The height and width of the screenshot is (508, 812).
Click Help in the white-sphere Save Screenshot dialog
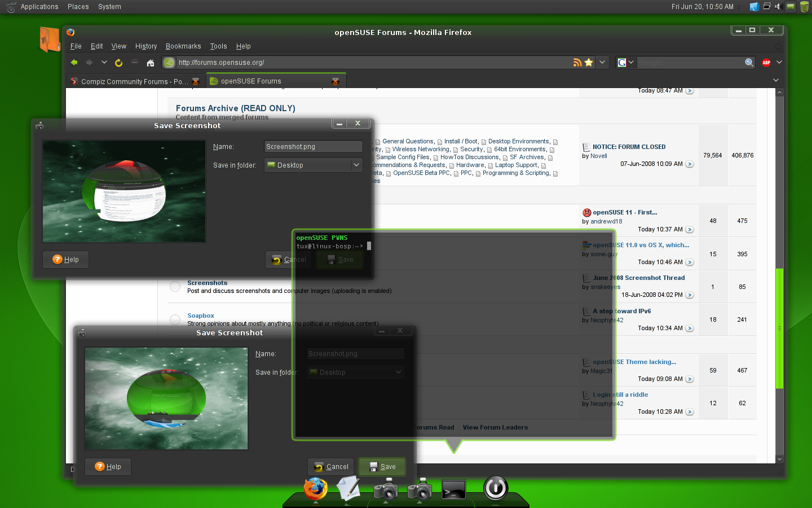click(66, 260)
